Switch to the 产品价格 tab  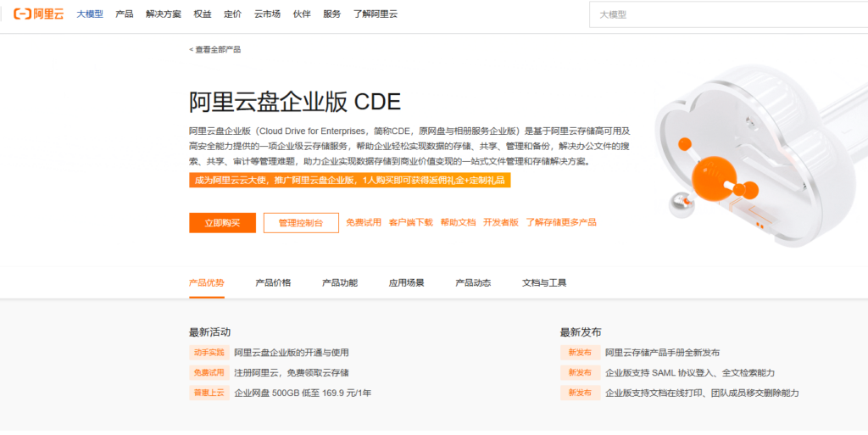click(273, 283)
